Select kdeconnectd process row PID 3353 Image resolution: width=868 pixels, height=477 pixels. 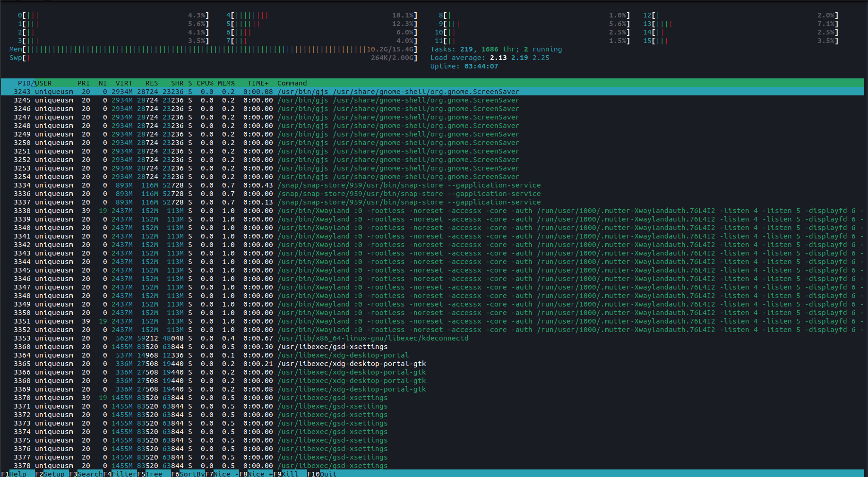pyautogui.click(x=432, y=338)
